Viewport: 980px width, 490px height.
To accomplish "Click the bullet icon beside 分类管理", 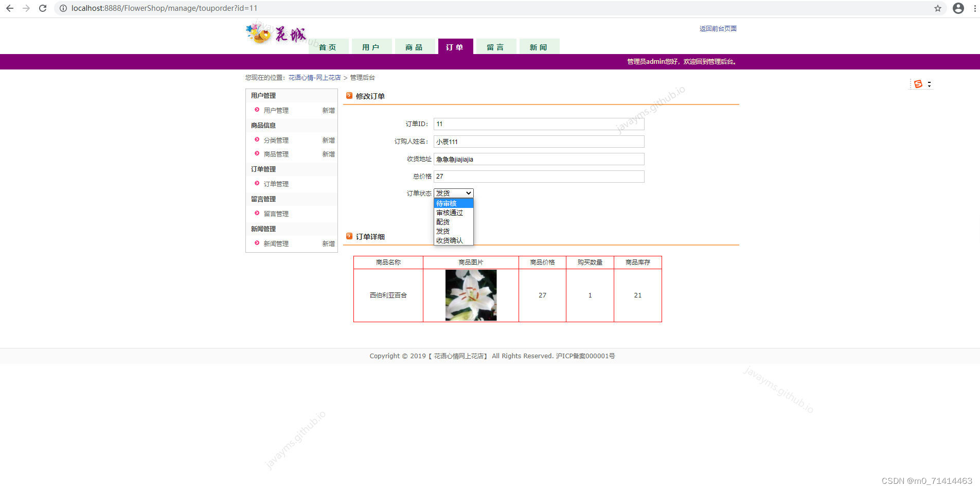I will click(257, 139).
